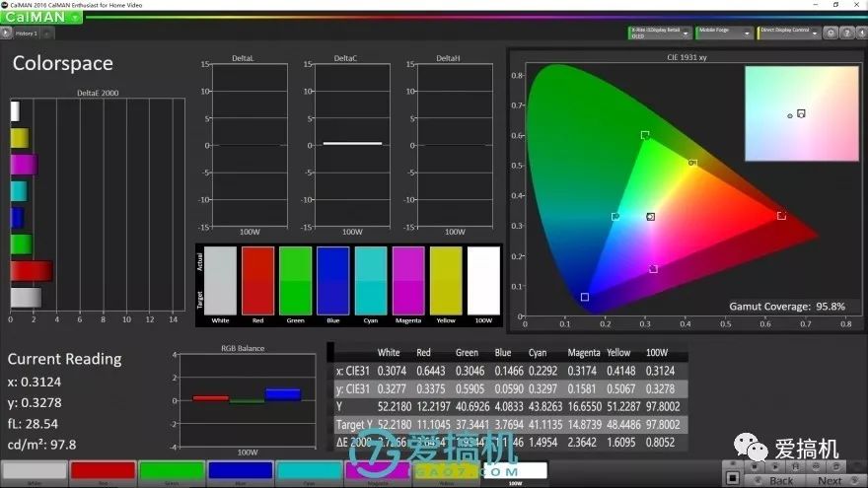Open the CalMAN main menu dropdown
The image size is (868, 488).
(x=41, y=17)
